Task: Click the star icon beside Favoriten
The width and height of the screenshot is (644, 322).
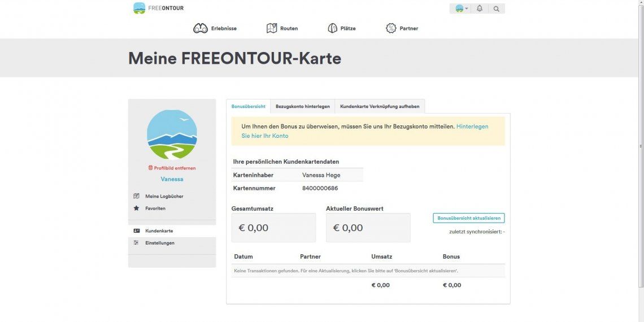Action: coord(136,208)
